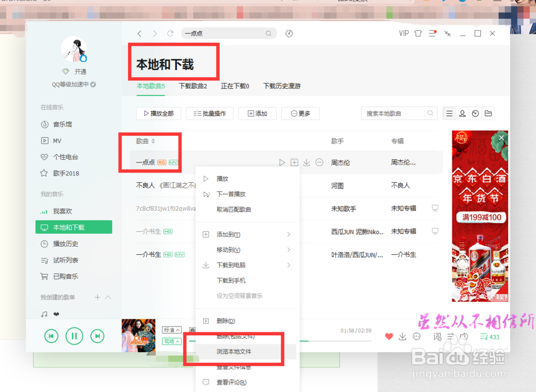Image resolution: width=536 pixels, height=392 pixels.
Task: Click 更多 button
Action: pyautogui.click(x=301, y=114)
